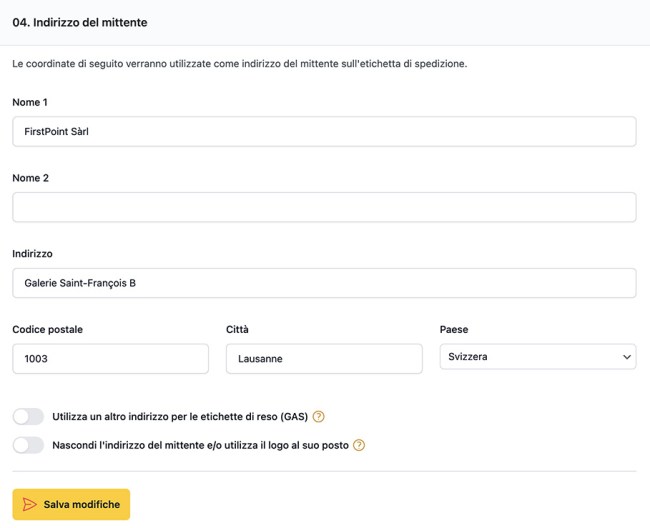Click the help icon beside the hide-sender-address option
This screenshot has height=528, width=650.
359,445
